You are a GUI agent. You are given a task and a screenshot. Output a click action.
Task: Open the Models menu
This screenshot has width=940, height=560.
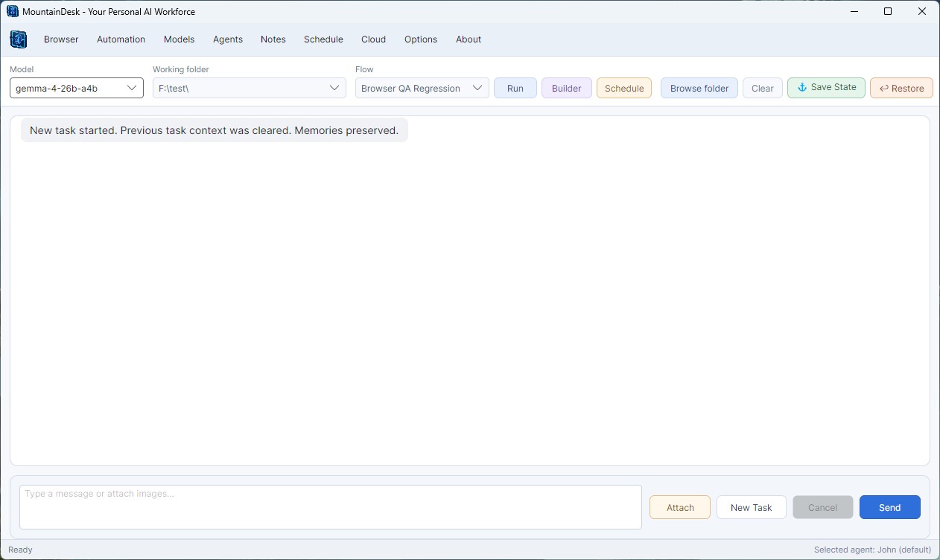tap(179, 39)
